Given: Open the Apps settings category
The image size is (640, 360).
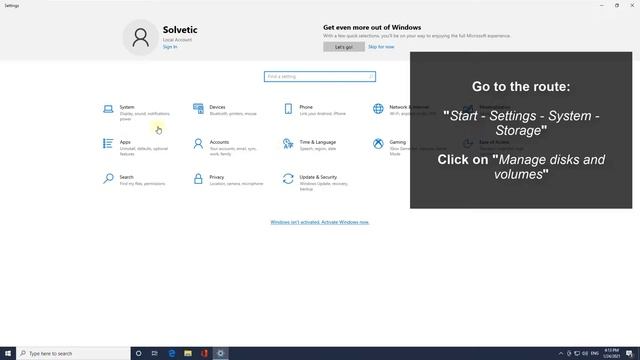Looking at the screenshot, I should click(136, 147).
